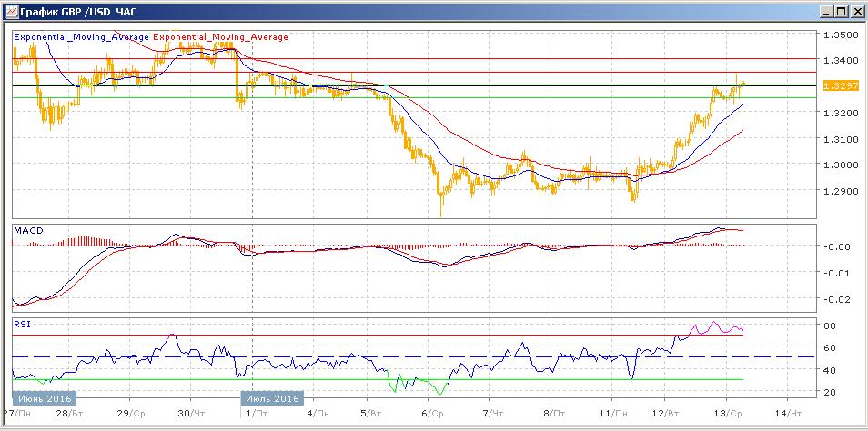Image resolution: width=868 pixels, height=431 pixels.
Task: Click the 1.2900 price axis label
Action: pyautogui.click(x=837, y=192)
